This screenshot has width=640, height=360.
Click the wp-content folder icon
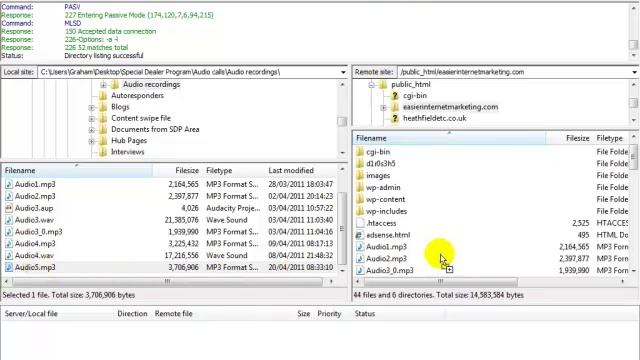click(360, 199)
